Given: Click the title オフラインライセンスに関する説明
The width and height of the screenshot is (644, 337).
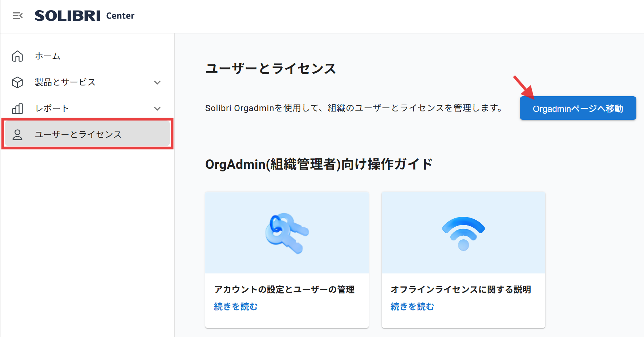Looking at the screenshot, I should tap(461, 289).
